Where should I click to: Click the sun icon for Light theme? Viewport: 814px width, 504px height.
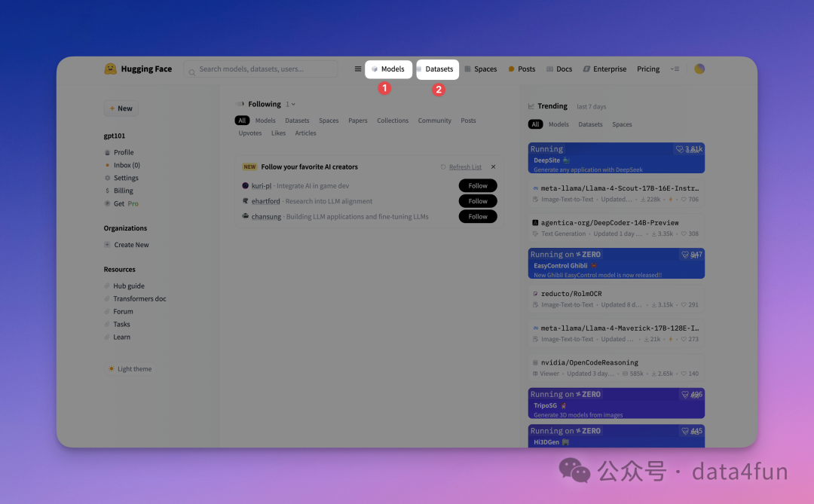coord(111,368)
